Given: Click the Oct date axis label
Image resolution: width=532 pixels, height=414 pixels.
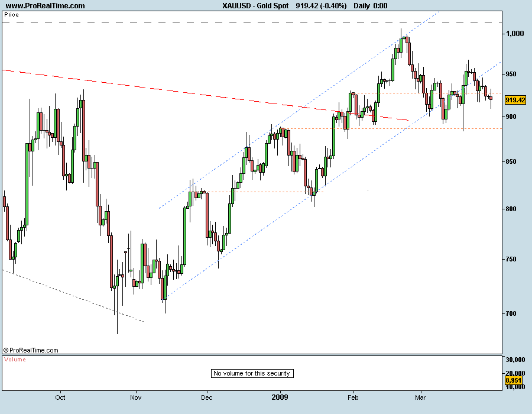Looking at the screenshot, I should (x=60, y=397).
